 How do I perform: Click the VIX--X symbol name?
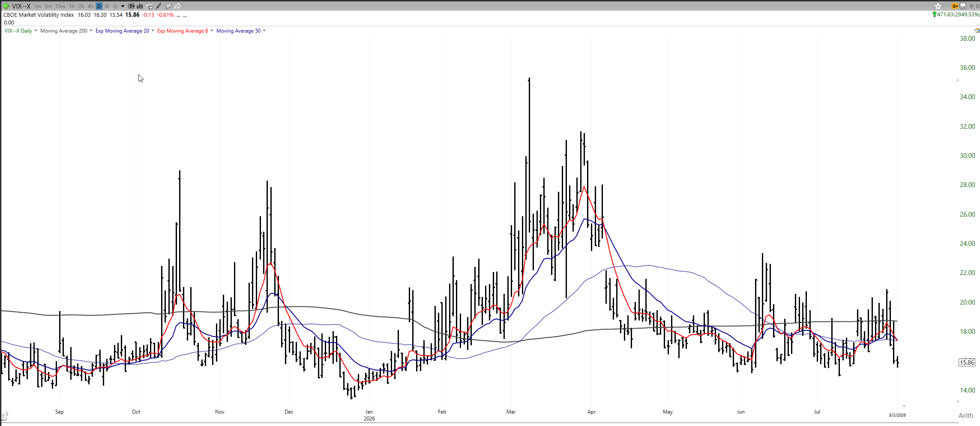(21, 6)
